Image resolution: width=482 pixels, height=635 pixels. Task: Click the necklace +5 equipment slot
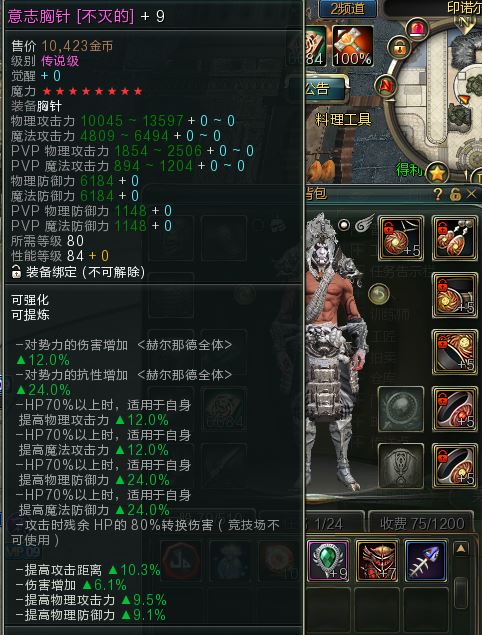401,238
